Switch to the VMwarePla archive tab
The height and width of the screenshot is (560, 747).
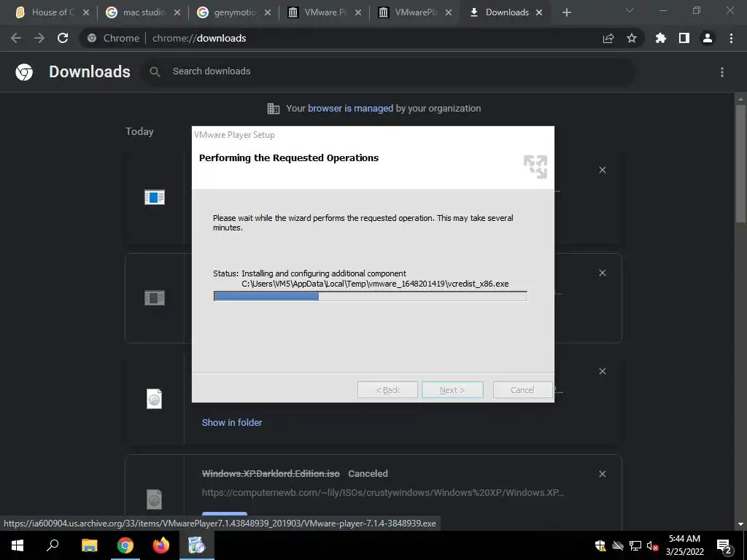pyautogui.click(x=414, y=12)
